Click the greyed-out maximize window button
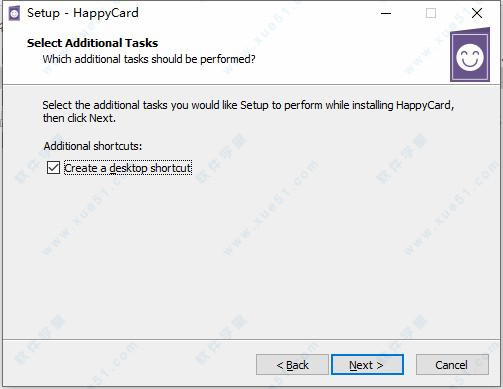 point(431,13)
